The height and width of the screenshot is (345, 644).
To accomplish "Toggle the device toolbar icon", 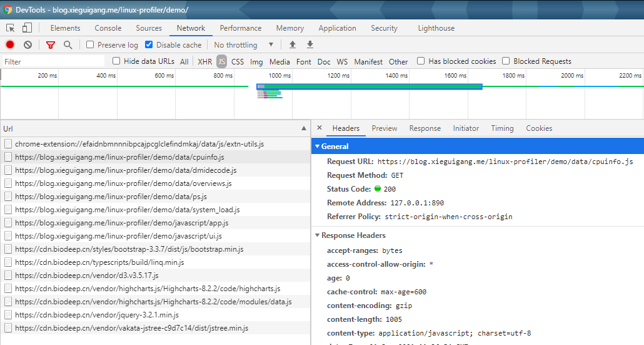I will [x=27, y=28].
